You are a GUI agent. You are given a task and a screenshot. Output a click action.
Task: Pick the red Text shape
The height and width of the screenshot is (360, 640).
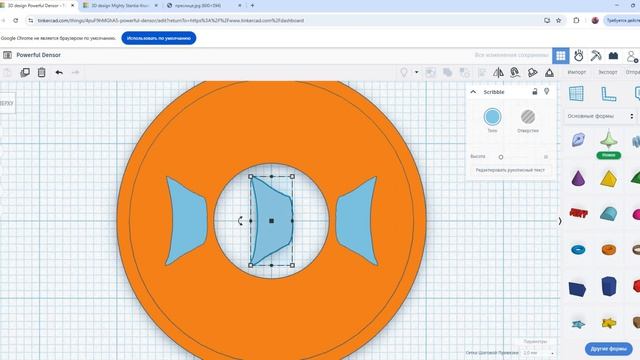point(578,213)
